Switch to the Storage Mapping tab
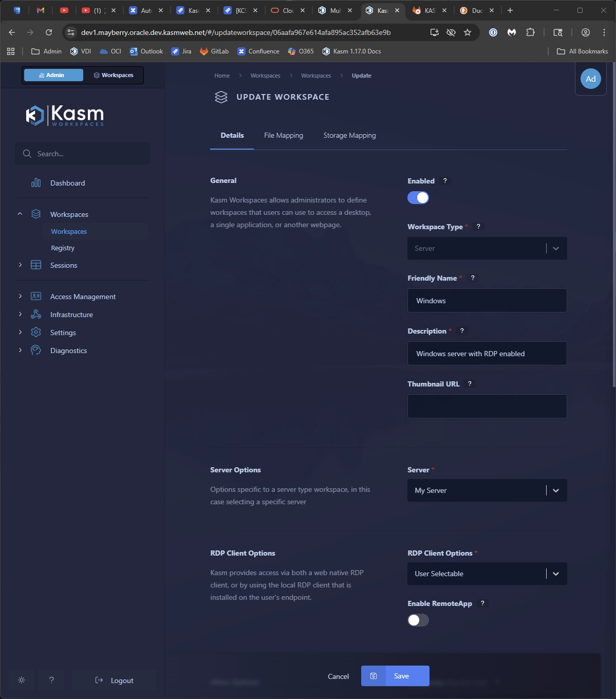Viewport: 616px width, 699px height. (x=350, y=135)
